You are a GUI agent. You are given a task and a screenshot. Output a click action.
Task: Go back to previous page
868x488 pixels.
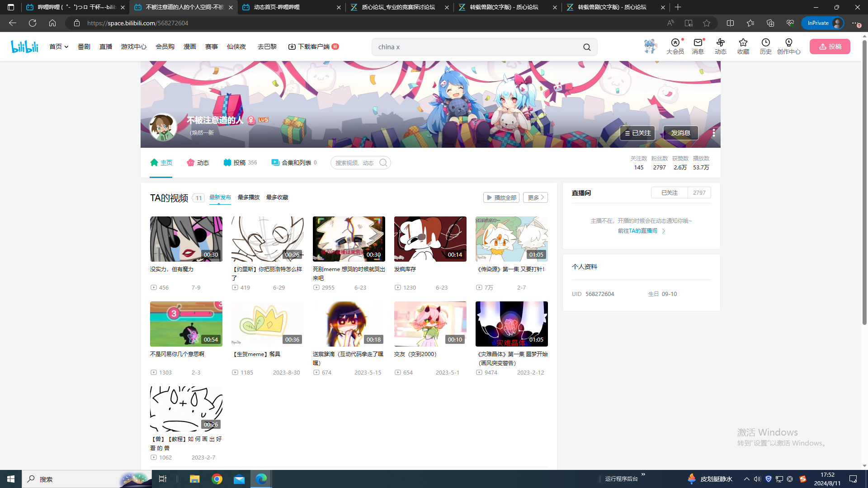click(12, 23)
